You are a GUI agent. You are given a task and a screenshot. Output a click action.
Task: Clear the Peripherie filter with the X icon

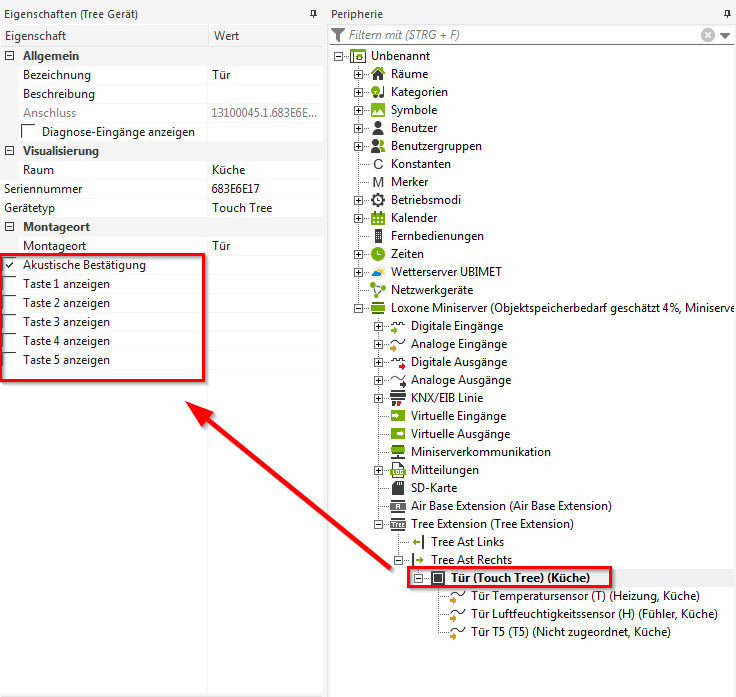point(707,35)
